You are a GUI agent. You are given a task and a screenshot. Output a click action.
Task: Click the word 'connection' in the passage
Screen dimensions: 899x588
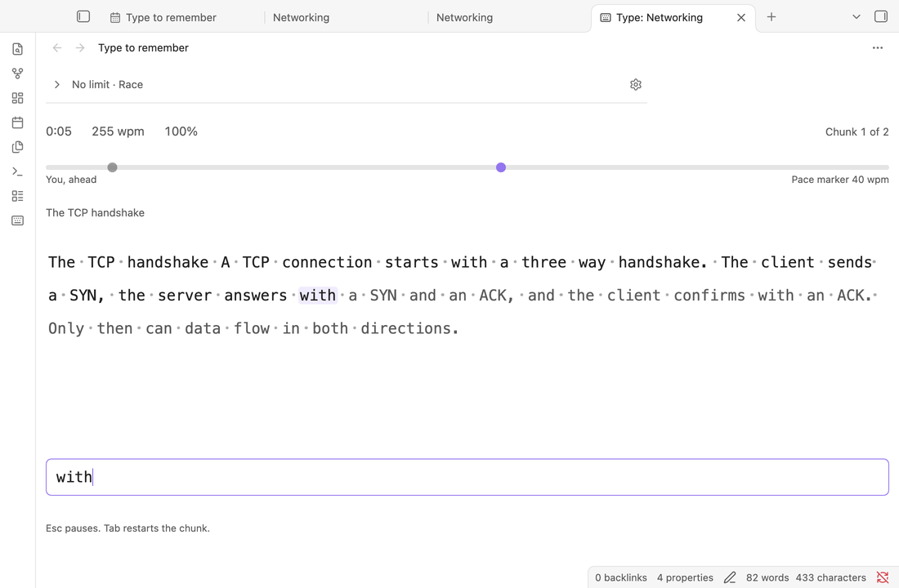click(327, 262)
